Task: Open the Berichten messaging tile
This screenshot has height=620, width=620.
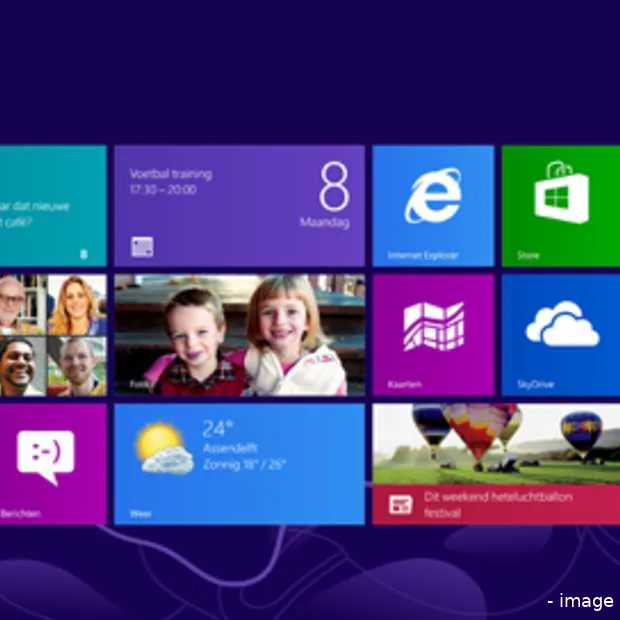Action: point(53,464)
